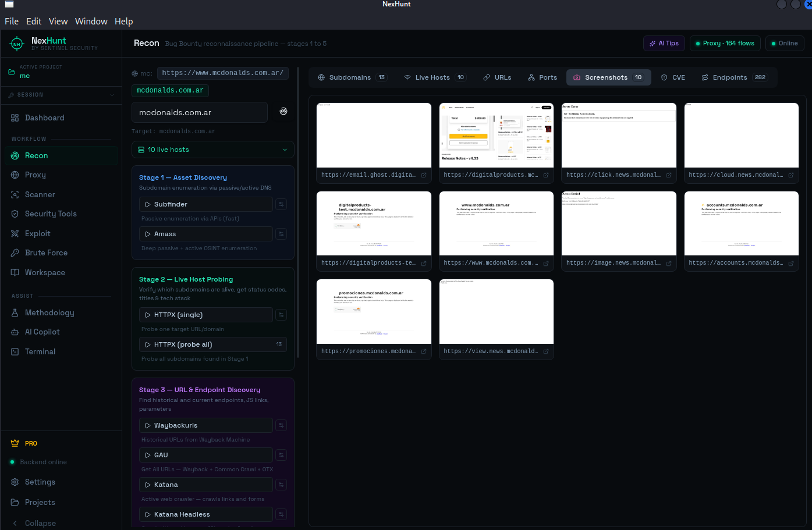Run the Amass tool
812x530 pixels.
point(206,234)
